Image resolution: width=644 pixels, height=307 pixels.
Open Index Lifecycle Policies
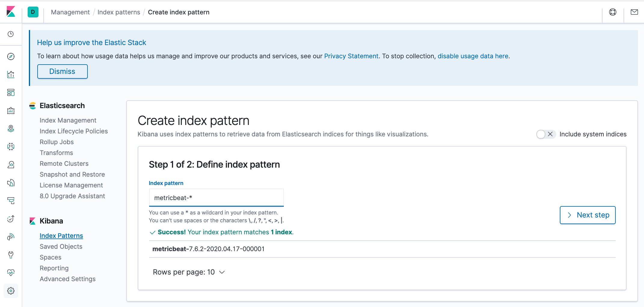(x=74, y=131)
